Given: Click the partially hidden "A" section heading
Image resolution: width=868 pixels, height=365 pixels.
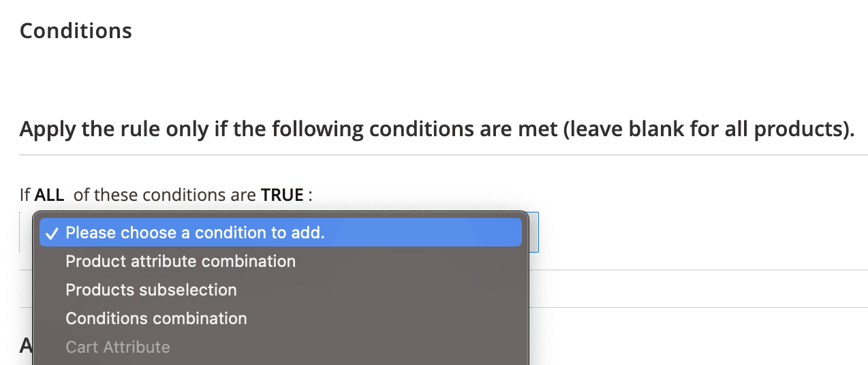Looking at the screenshot, I should pyautogui.click(x=26, y=346).
